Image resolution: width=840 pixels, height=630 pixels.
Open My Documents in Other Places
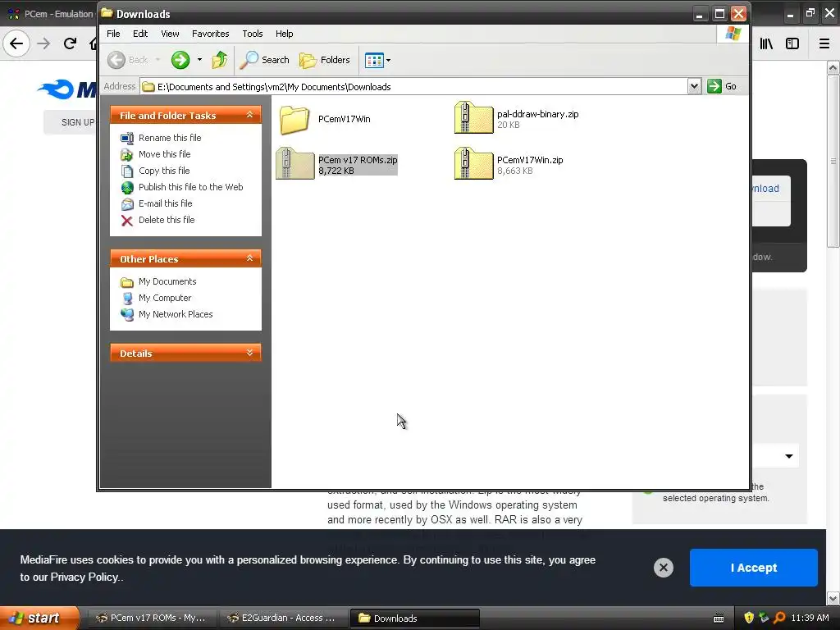(167, 282)
